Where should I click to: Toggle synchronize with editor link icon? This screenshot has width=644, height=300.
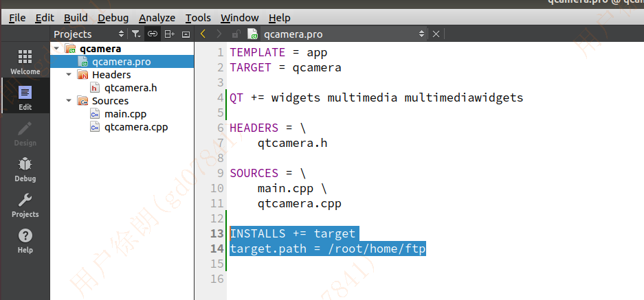tap(153, 34)
